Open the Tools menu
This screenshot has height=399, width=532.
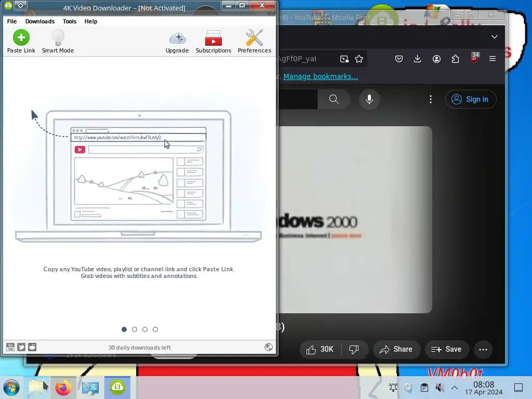pyautogui.click(x=70, y=21)
